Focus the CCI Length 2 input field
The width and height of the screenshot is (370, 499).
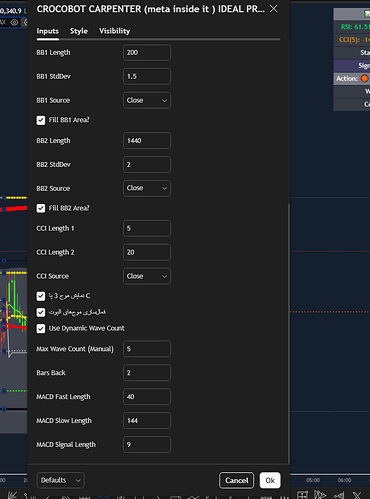(147, 252)
